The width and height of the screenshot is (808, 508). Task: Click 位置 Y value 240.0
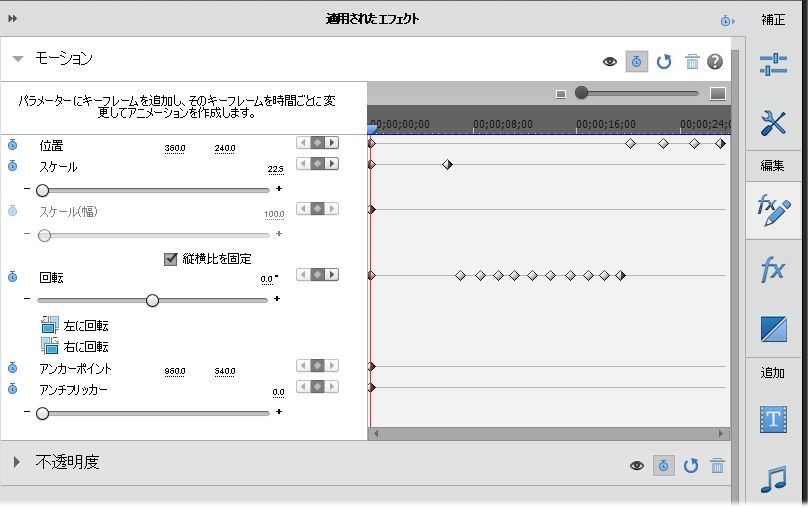tap(225, 148)
